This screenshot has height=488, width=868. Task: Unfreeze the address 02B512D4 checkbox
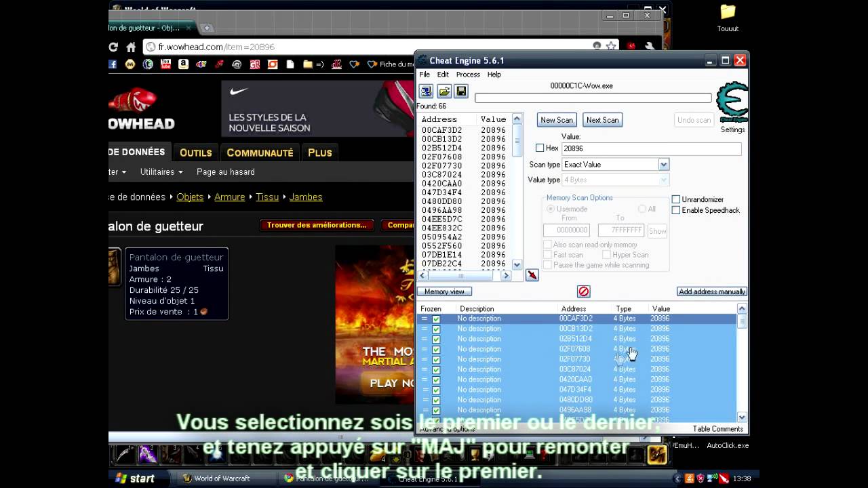(436, 339)
